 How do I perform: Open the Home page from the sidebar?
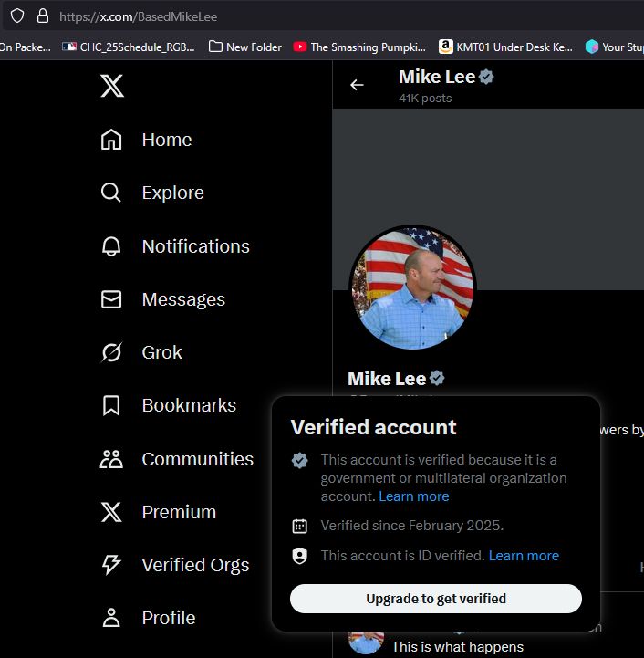pyautogui.click(x=146, y=140)
